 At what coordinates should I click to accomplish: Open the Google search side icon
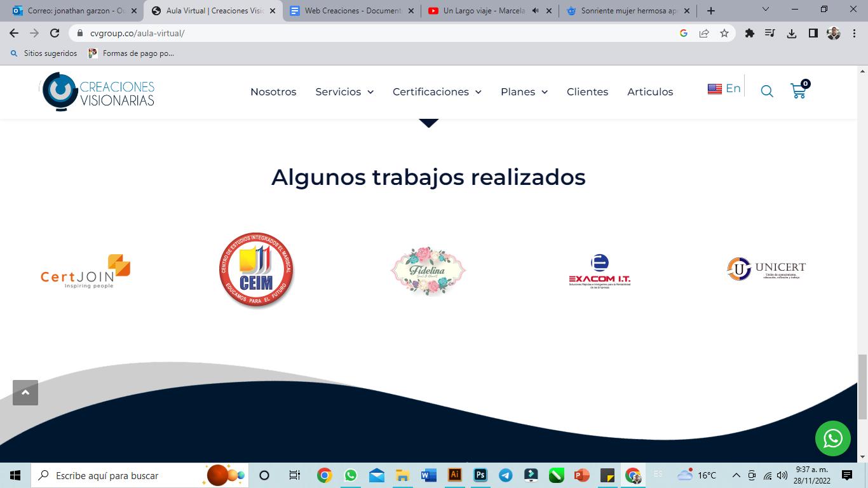(684, 33)
